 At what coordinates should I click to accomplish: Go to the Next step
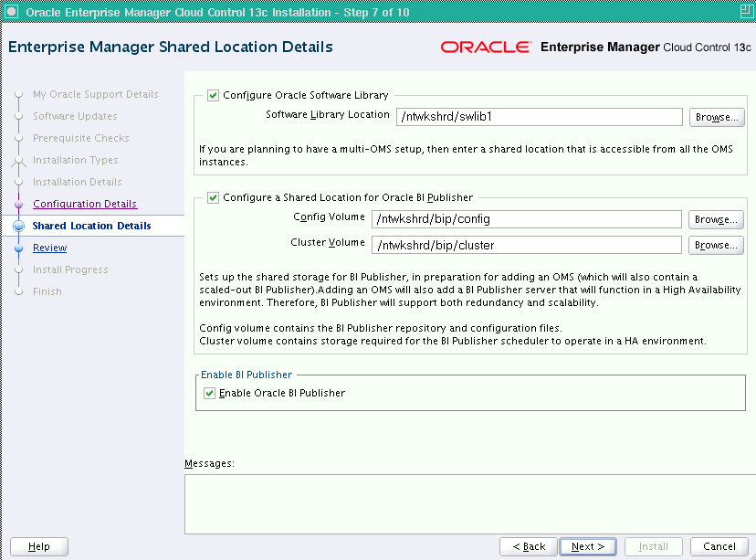point(588,546)
